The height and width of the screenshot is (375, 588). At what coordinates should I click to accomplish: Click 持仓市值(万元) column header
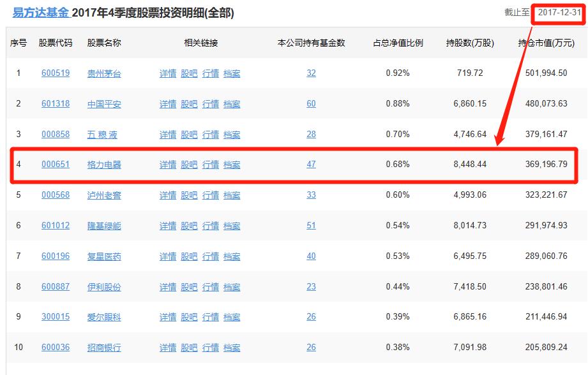(x=546, y=43)
